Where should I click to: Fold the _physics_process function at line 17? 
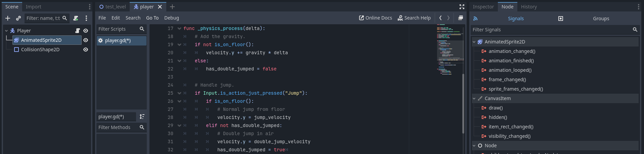pyautogui.click(x=179, y=29)
